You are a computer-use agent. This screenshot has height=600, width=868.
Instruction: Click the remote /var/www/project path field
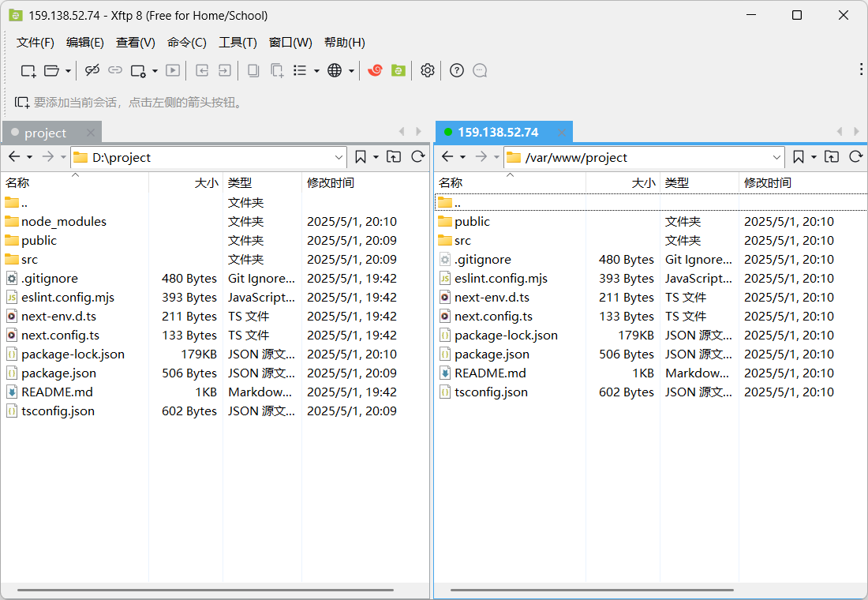644,157
